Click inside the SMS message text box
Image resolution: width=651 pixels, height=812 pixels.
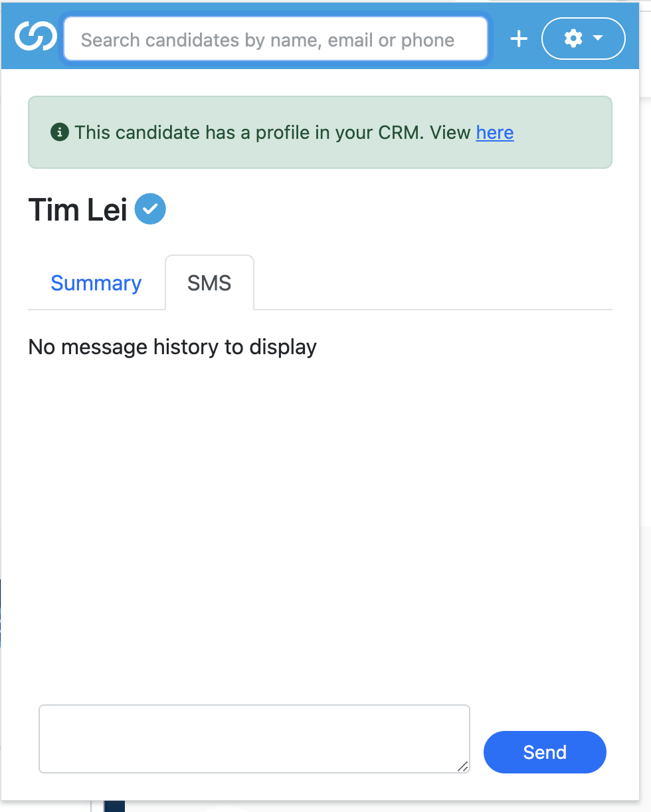click(252, 738)
